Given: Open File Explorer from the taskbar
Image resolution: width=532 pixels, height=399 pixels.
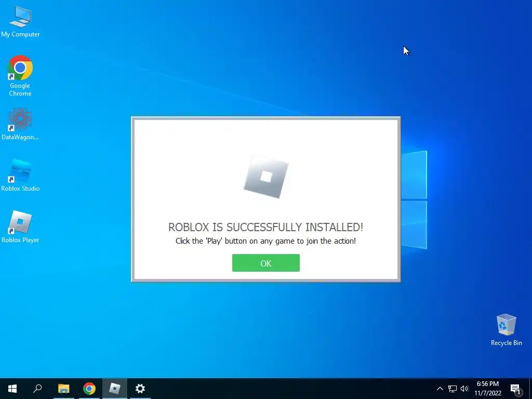Looking at the screenshot, I should tap(63, 389).
